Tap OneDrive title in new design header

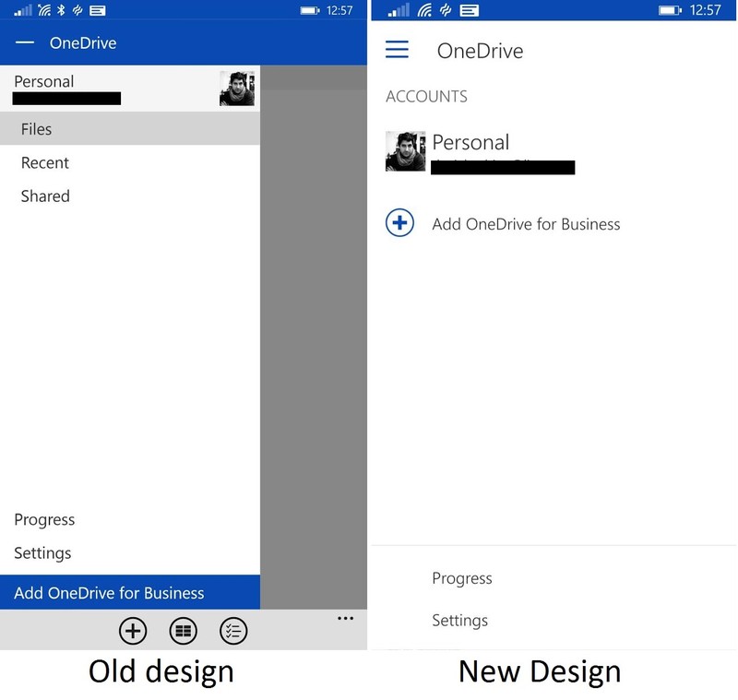coord(480,51)
